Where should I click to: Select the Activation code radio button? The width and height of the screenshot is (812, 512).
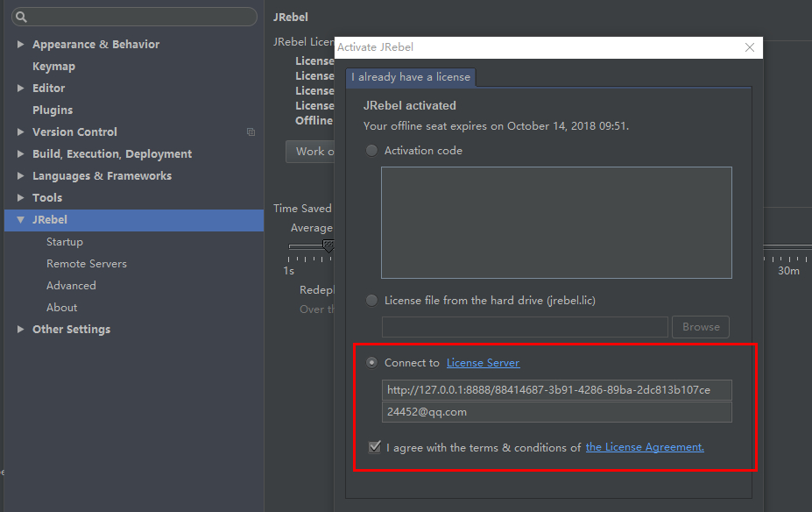(x=371, y=151)
